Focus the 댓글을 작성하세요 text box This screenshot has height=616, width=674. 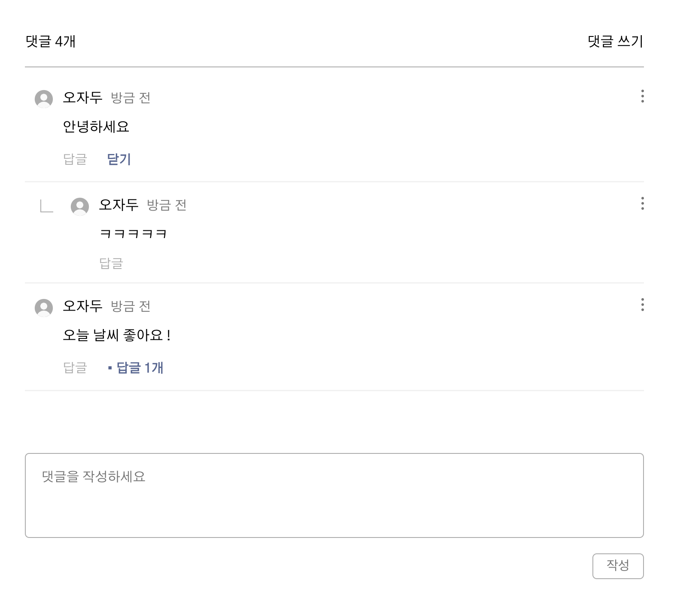click(334, 495)
